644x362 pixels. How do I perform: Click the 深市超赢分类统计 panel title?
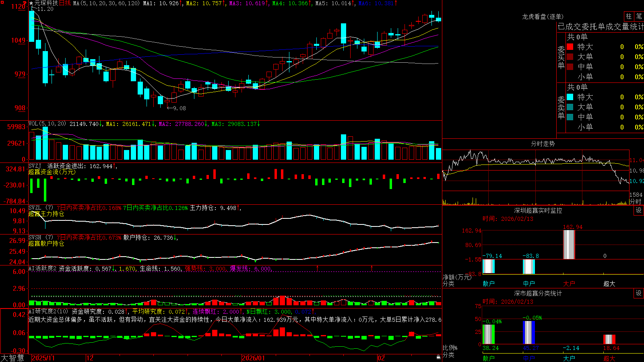[x=538, y=293]
